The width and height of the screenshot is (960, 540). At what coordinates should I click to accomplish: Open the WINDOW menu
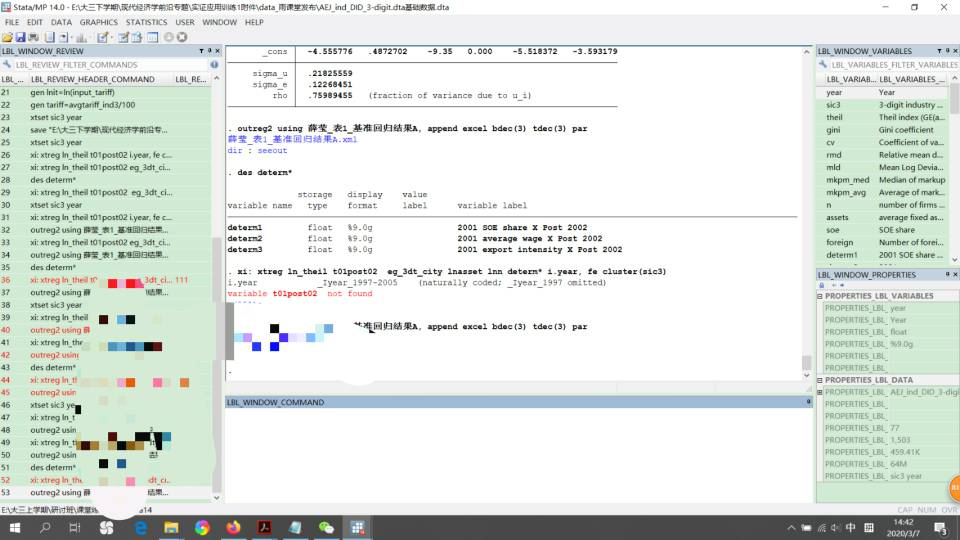[219, 22]
